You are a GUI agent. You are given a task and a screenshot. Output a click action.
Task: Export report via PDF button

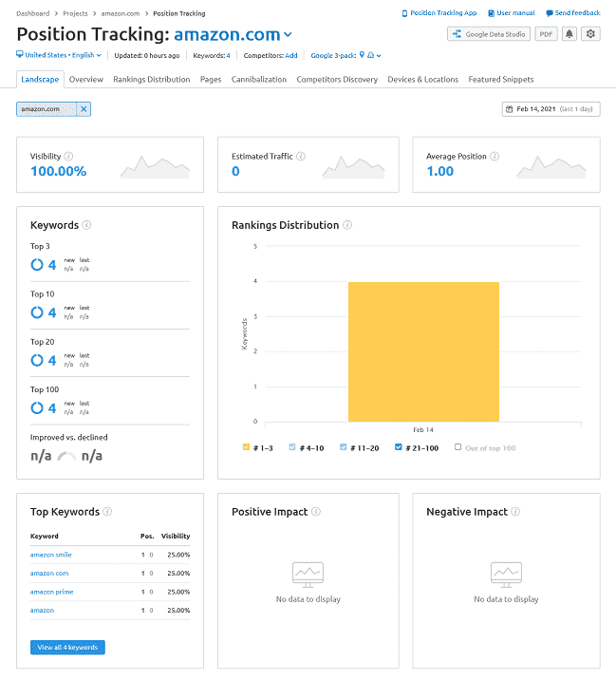[x=546, y=34]
